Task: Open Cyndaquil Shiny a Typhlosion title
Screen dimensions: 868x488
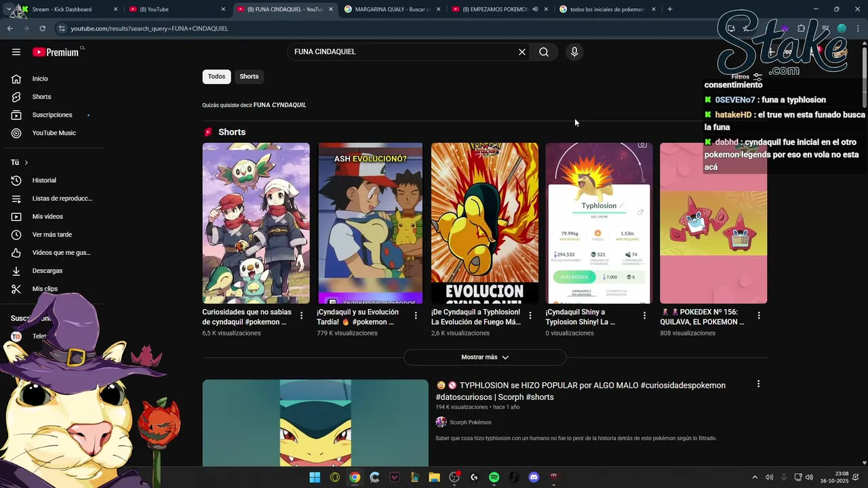Action: pos(580,317)
